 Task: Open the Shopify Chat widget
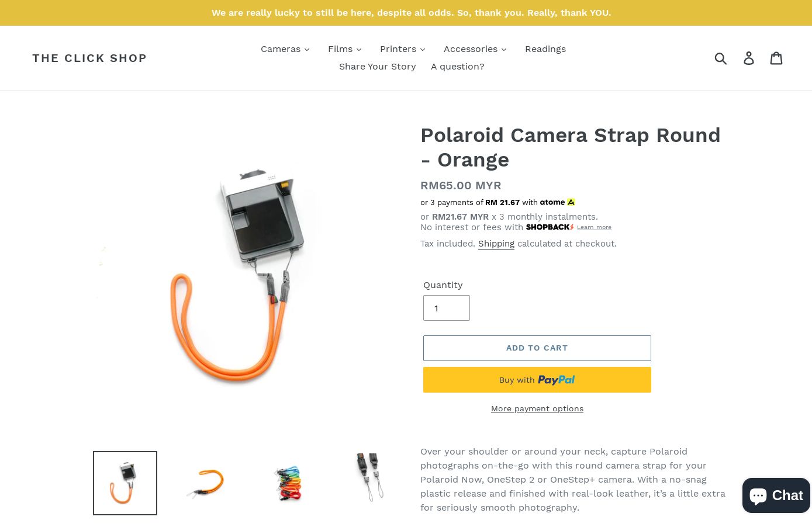coord(776,495)
